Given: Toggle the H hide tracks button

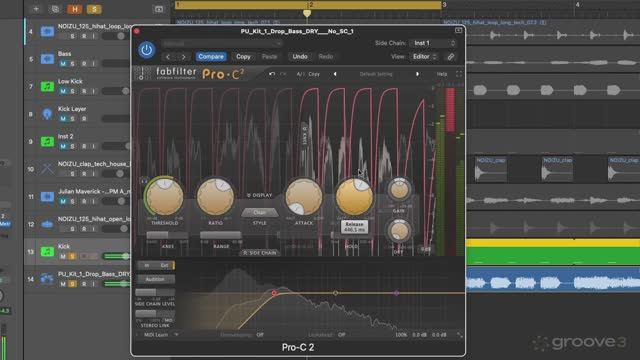Looking at the screenshot, I should pyautogui.click(x=75, y=9).
